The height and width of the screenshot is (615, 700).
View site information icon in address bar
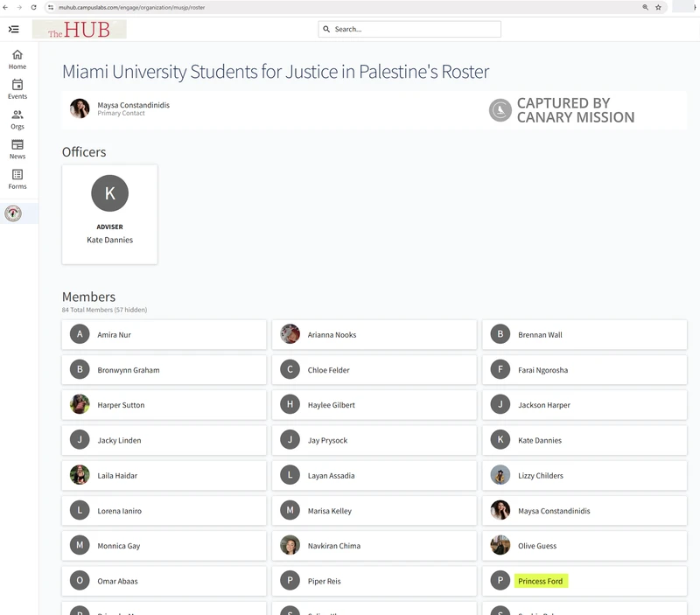pos(51,7)
